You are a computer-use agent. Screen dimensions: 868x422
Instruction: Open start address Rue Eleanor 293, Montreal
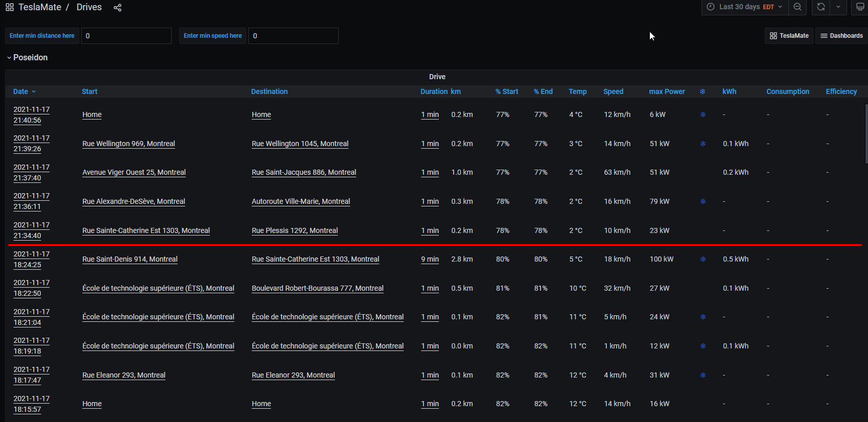point(124,375)
